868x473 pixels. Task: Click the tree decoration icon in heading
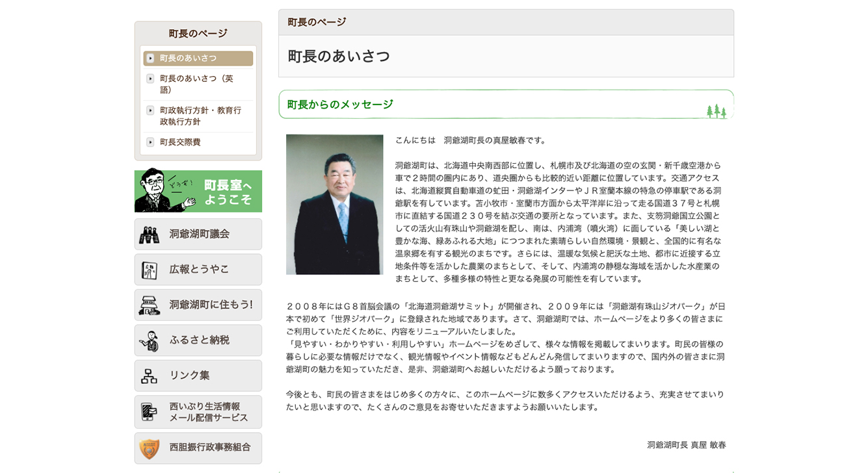717,111
